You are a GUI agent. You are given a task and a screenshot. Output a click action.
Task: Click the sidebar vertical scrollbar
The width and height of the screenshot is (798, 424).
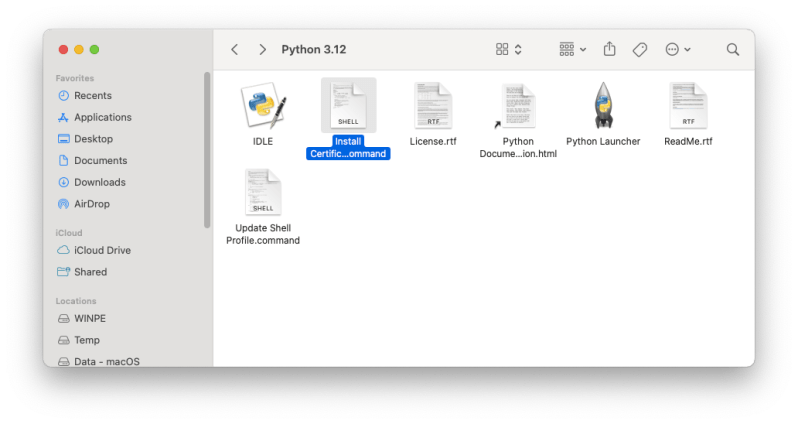[x=207, y=150]
